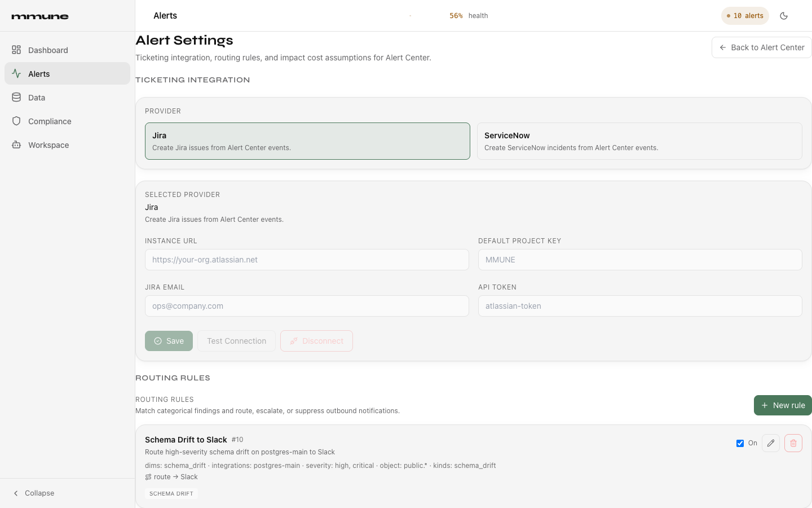Click the Disconnect button
This screenshot has width=812, height=508.
pos(316,341)
